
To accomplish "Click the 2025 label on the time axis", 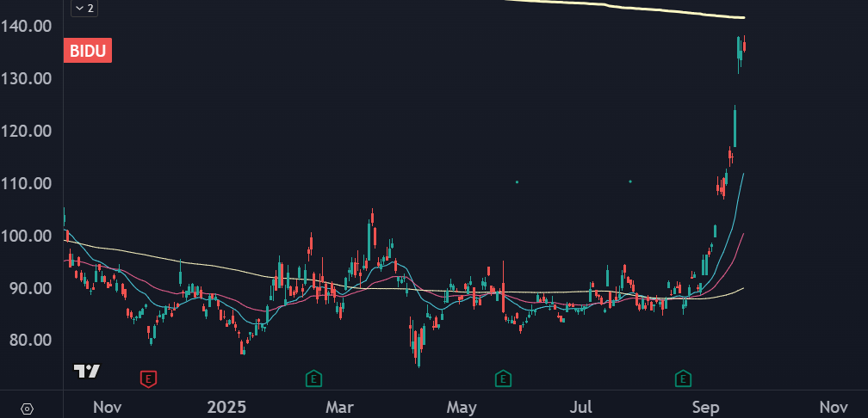I will (226, 408).
